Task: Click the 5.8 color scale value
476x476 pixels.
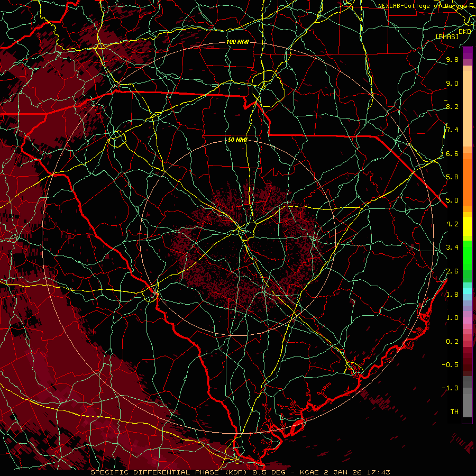Action: pos(452,177)
